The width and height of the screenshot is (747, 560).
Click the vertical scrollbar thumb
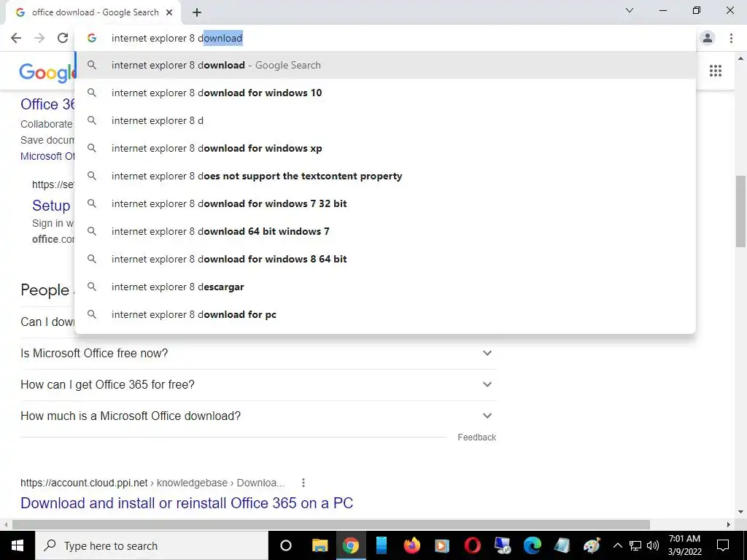click(x=740, y=211)
